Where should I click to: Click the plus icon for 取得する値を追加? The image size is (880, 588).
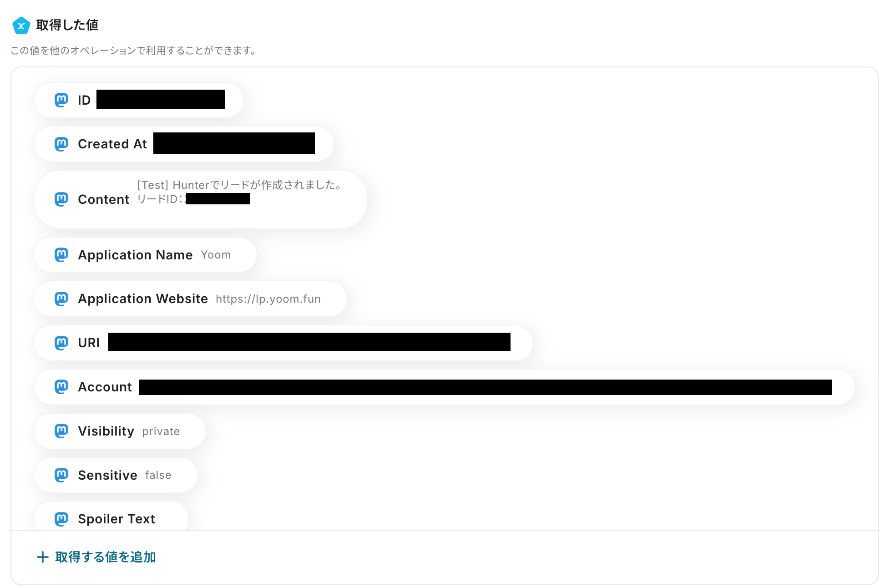point(42,557)
